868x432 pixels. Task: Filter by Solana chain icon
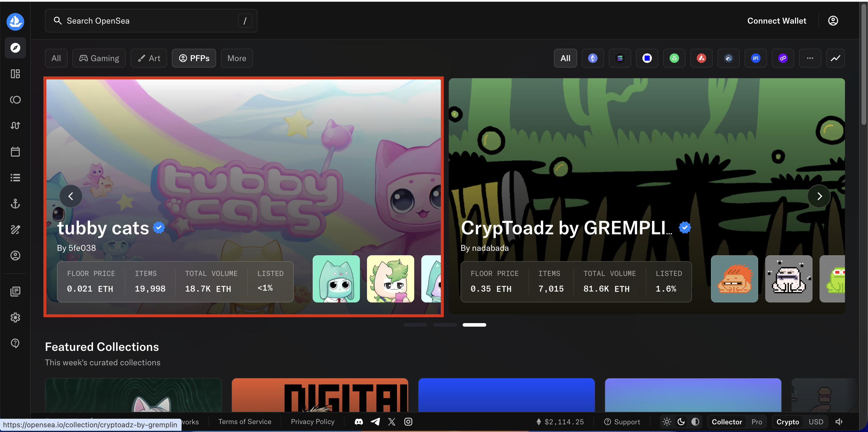tap(620, 58)
